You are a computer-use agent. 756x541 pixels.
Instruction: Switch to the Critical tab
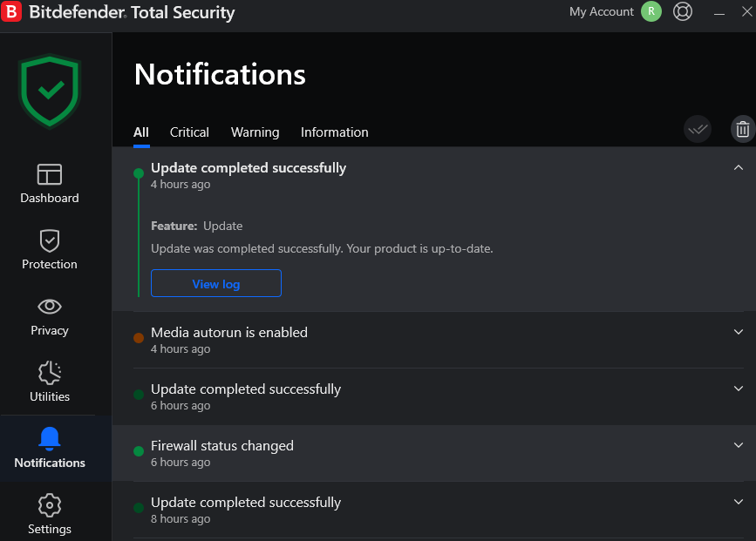[x=189, y=132]
